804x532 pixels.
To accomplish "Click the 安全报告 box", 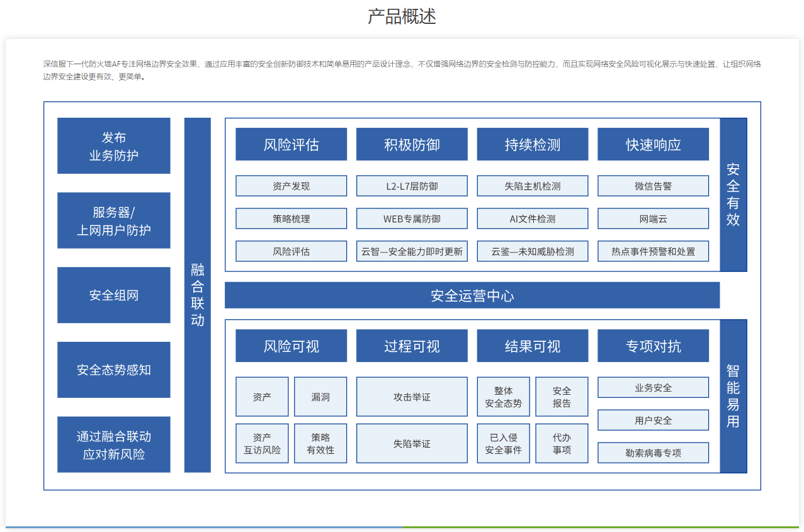I will coord(562,397).
